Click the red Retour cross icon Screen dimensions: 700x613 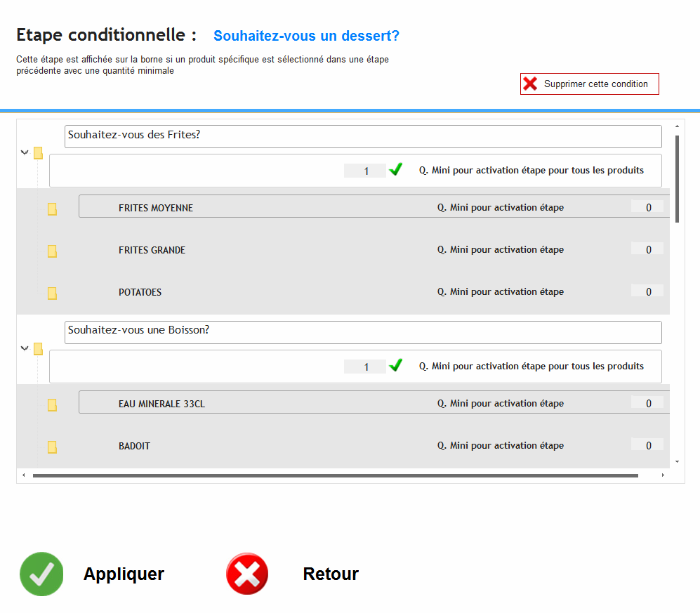pyautogui.click(x=247, y=574)
